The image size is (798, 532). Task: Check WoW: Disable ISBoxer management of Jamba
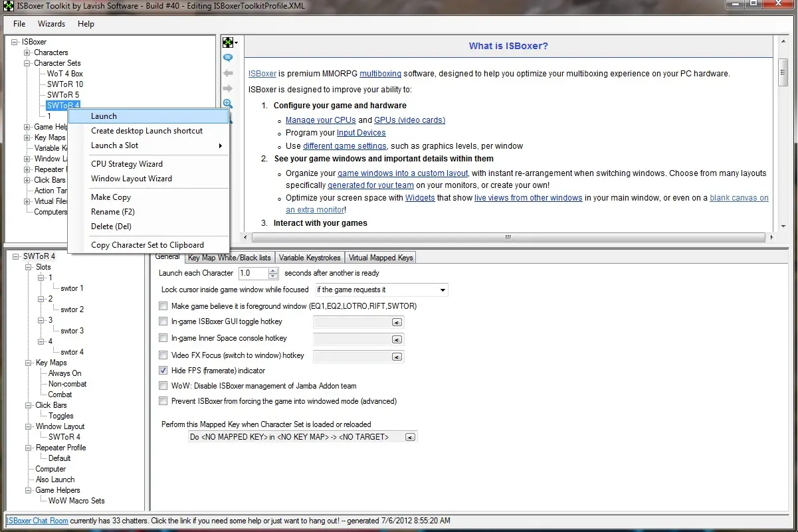click(163, 386)
